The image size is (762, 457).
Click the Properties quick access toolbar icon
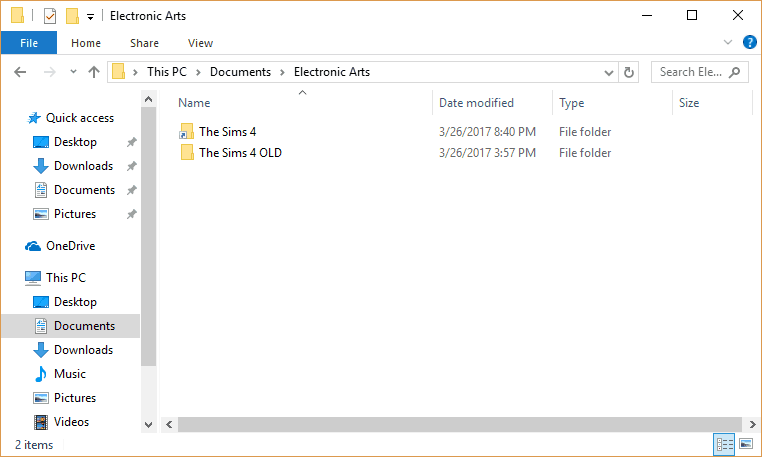[50, 16]
